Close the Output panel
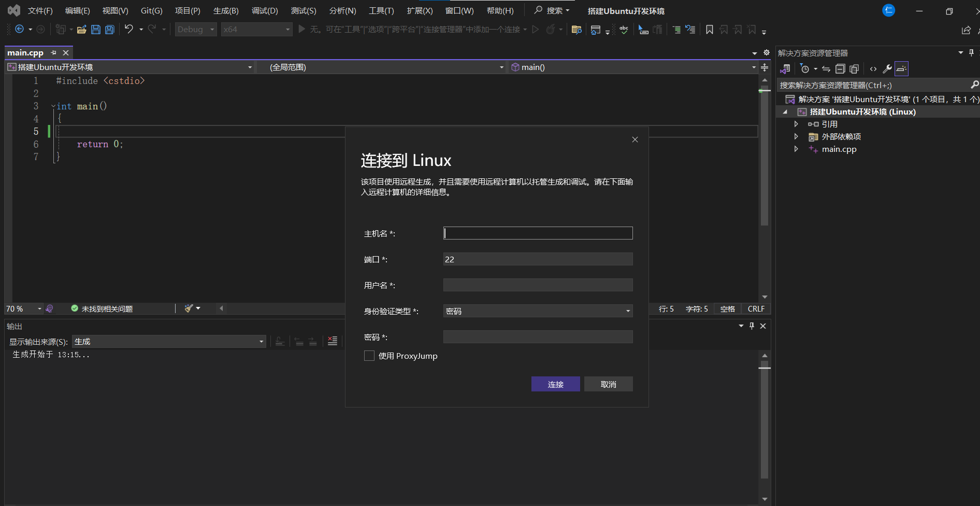Screen dimensions: 980x506 coord(763,326)
